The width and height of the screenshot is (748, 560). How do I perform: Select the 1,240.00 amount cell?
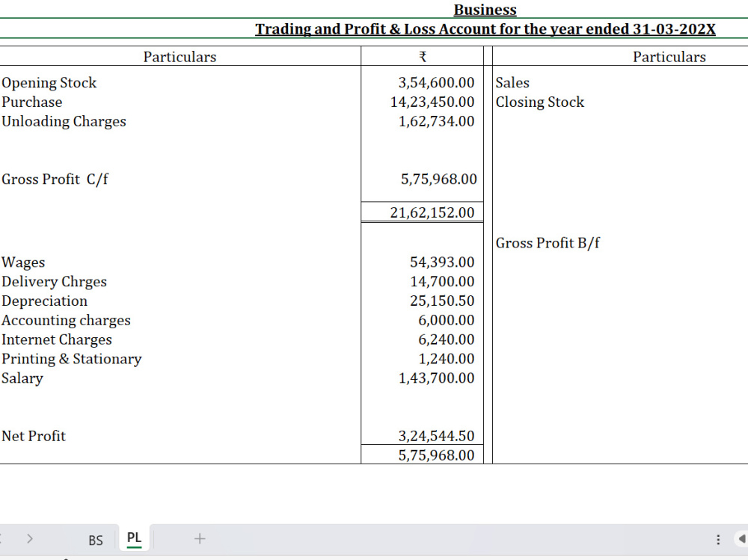click(446, 359)
